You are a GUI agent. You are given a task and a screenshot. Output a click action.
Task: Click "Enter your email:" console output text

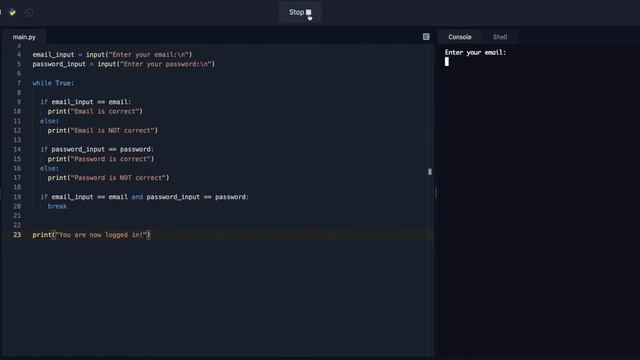tap(475, 52)
